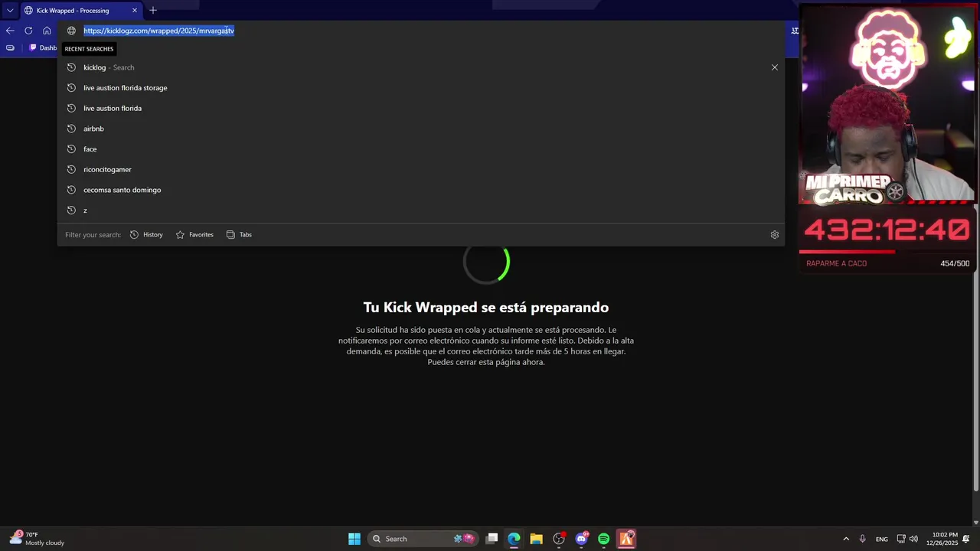980x551 pixels.
Task: Show hidden system tray icons chevron
Action: point(846,539)
